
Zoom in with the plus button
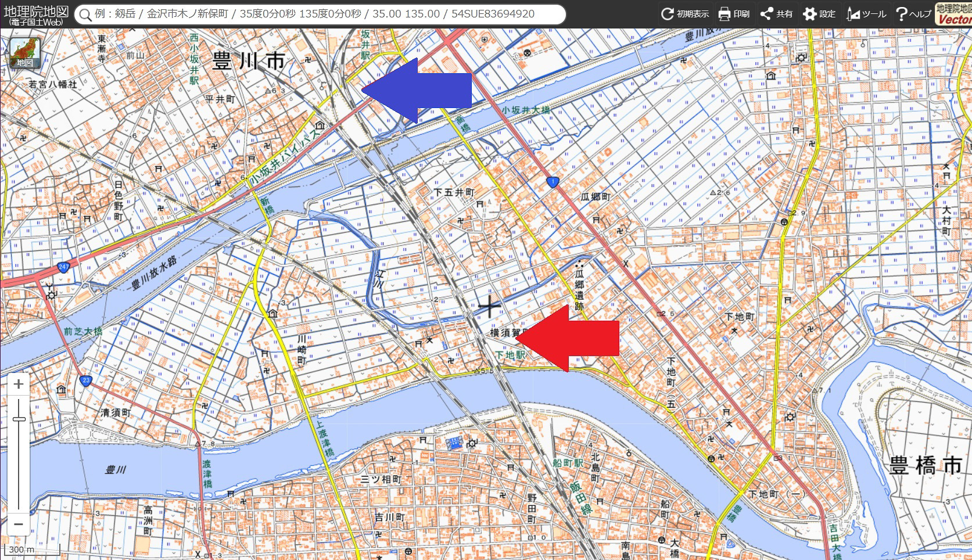click(19, 384)
